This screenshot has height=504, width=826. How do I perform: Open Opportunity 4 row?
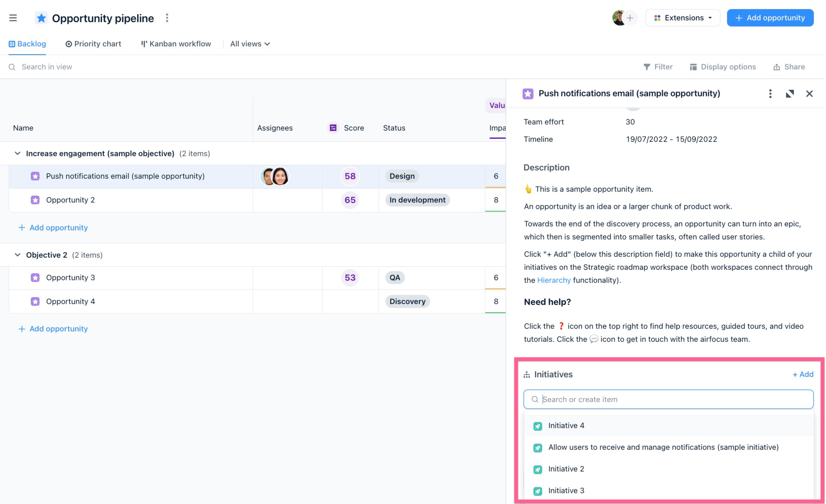[70, 301]
